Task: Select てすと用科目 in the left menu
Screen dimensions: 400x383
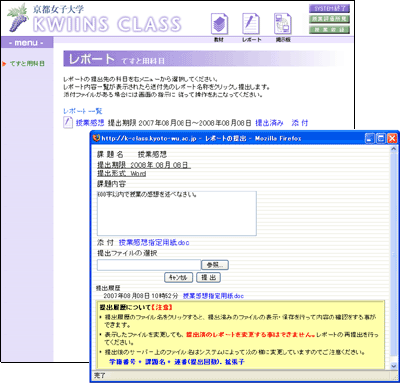Action: 27,63
